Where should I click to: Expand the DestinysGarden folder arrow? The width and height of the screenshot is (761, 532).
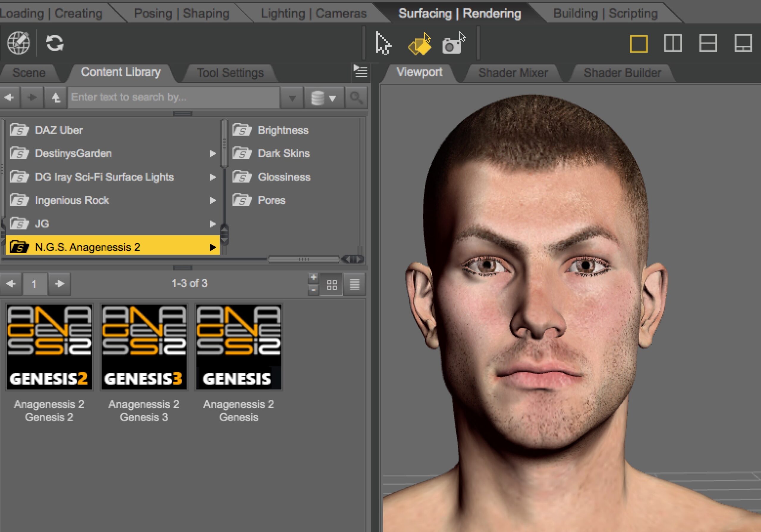coord(213,154)
